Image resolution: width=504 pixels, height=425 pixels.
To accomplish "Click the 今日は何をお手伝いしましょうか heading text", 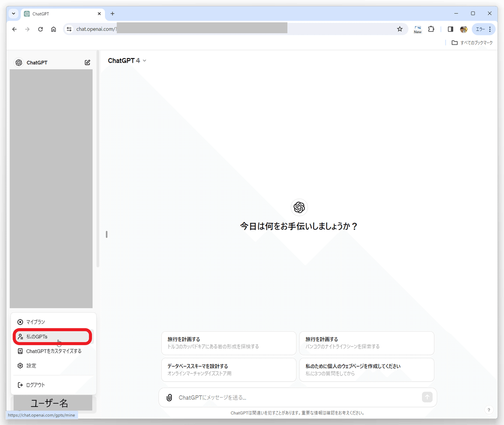I will pos(299,226).
